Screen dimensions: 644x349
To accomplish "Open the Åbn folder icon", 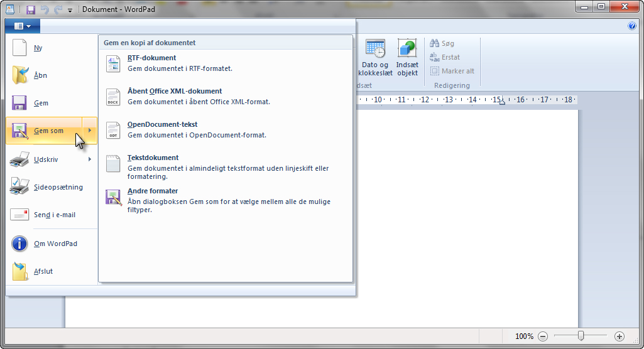I will pos(19,75).
